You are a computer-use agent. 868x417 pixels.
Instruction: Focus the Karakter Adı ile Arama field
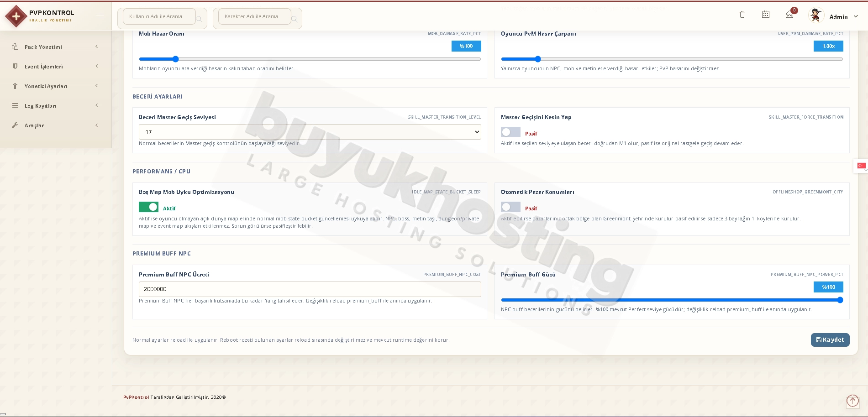(255, 16)
